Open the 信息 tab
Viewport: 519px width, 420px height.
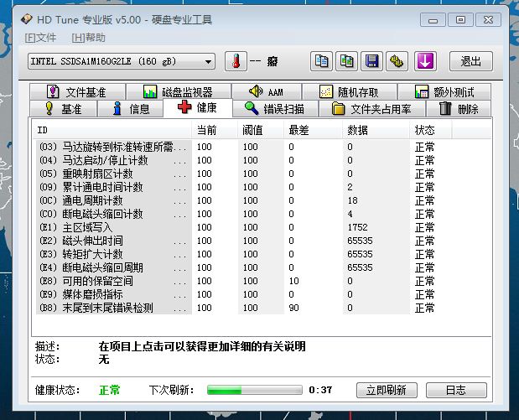[131, 108]
